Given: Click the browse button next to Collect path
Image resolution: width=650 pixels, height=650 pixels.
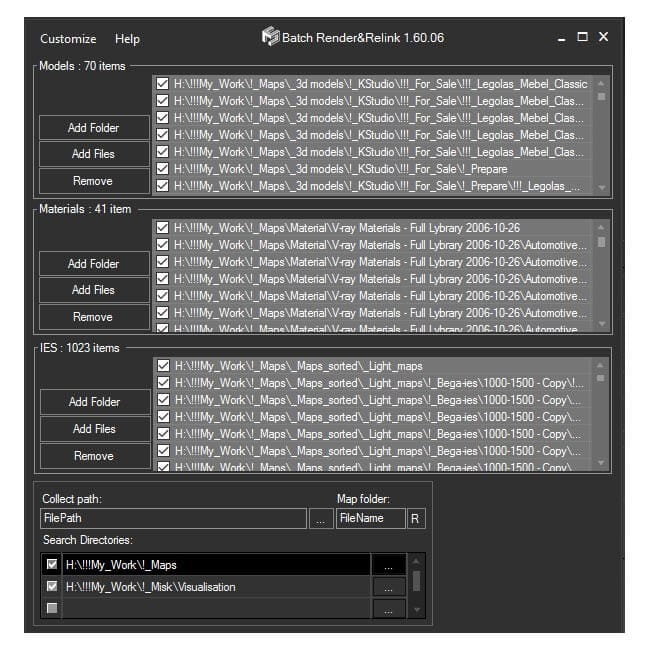Looking at the screenshot, I should tap(319, 519).
